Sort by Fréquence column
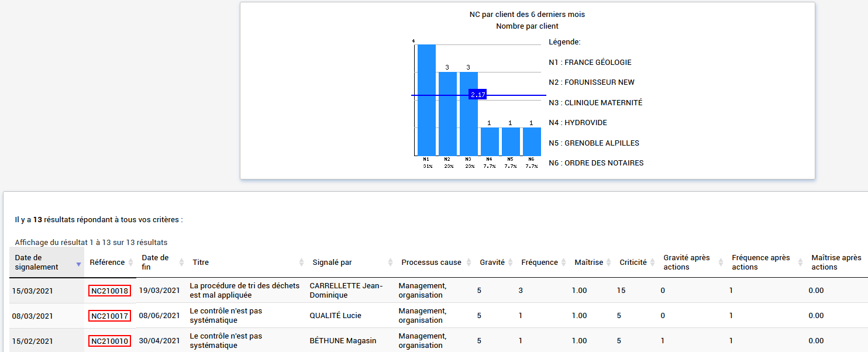 pyautogui.click(x=542, y=262)
